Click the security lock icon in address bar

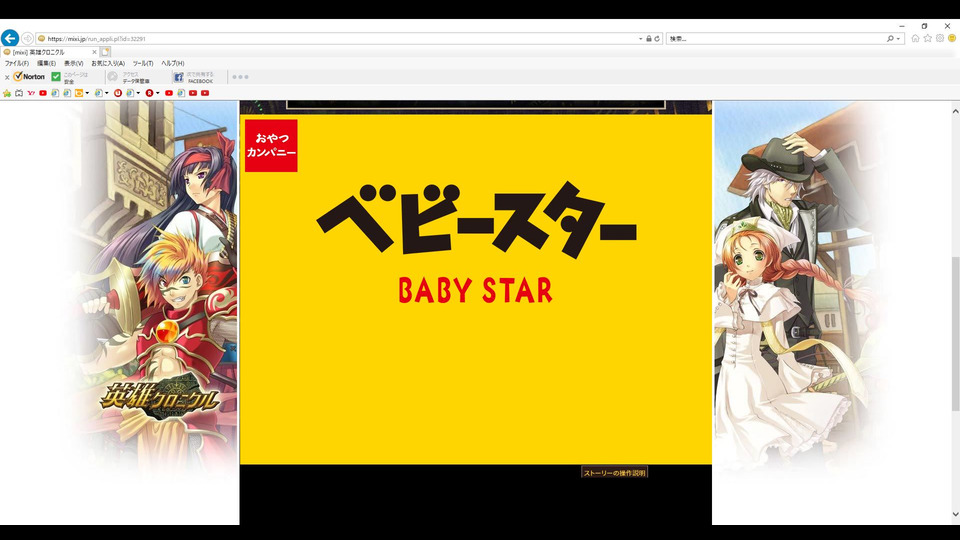pos(649,39)
